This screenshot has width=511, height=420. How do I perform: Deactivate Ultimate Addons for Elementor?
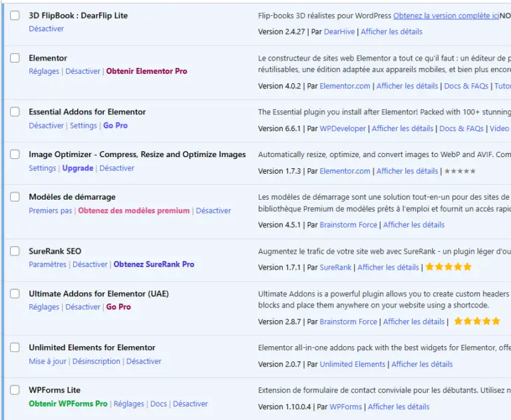(x=83, y=307)
